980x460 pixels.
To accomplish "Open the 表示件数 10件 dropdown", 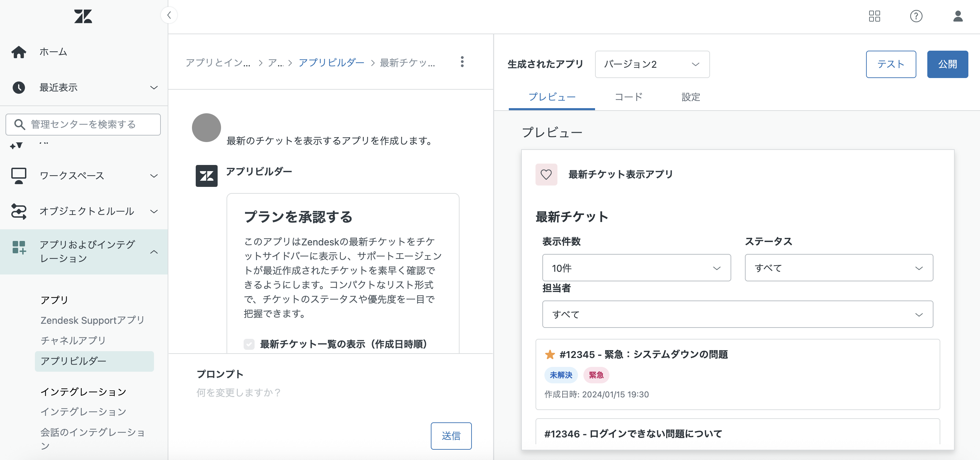I will tap(636, 268).
